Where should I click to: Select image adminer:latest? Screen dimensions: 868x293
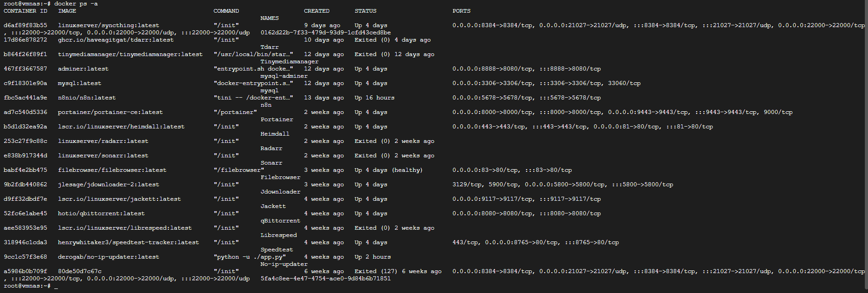(x=83, y=69)
